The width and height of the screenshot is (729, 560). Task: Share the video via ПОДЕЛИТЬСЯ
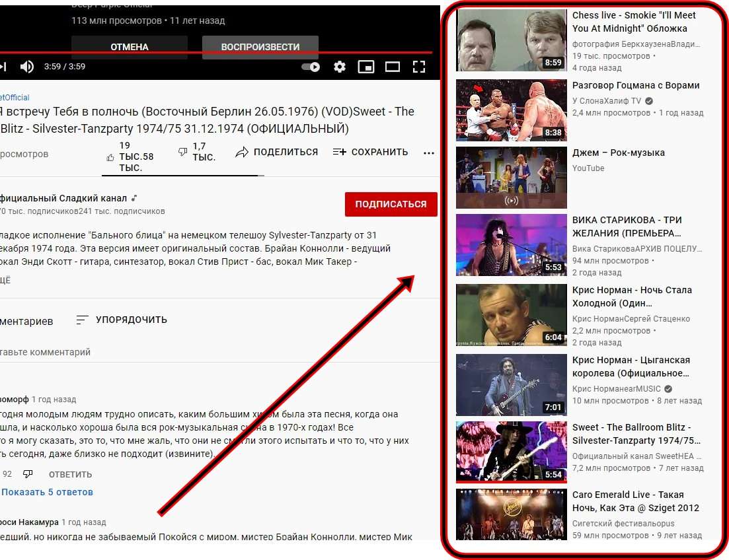[x=277, y=152]
